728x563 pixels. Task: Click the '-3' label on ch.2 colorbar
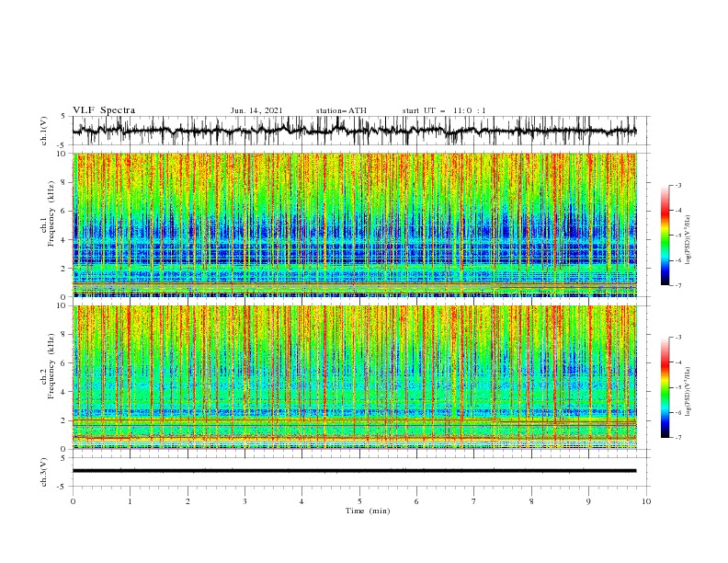[678, 338]
